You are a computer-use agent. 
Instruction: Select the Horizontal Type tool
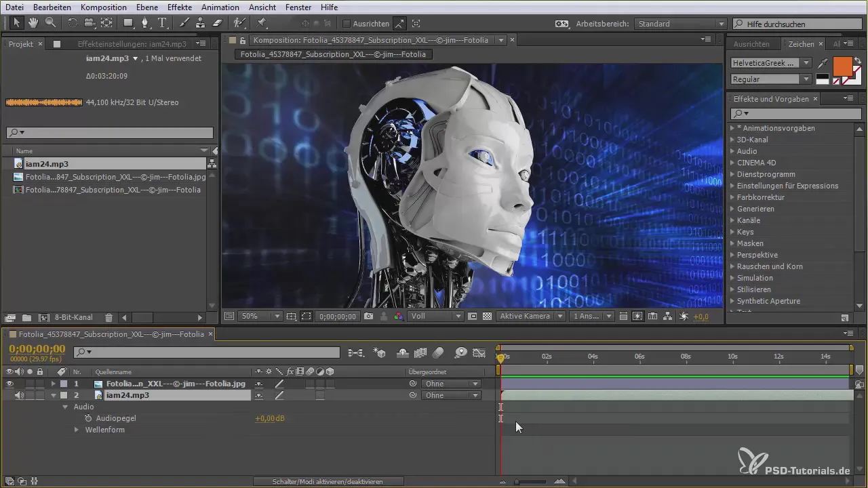pos(162,23)
